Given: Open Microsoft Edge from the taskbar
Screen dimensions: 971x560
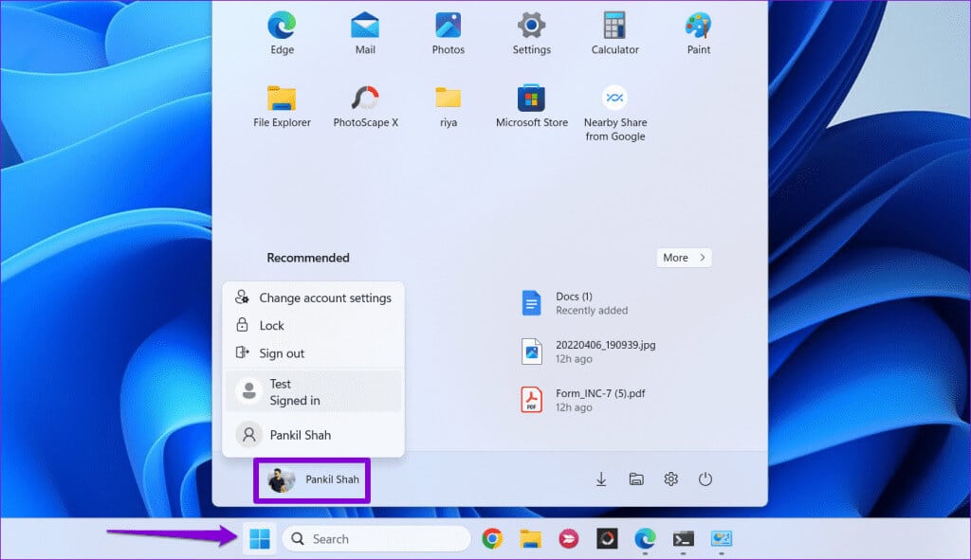Looking at the screenshot, I should 645,539.
